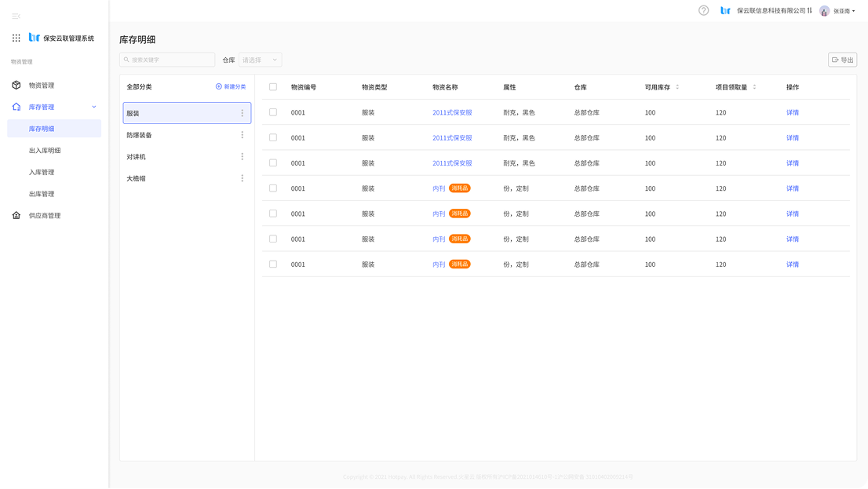Click the 导出 export button

[842, 60]
